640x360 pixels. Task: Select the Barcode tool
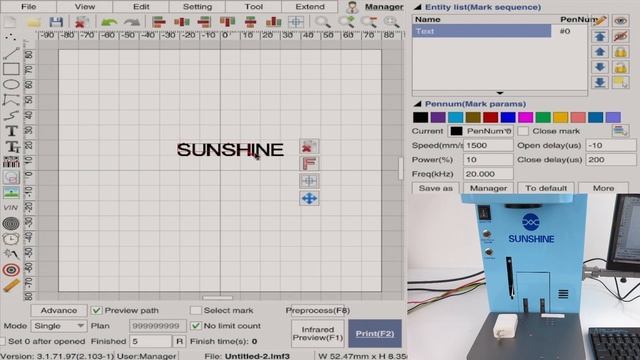point(11,162)
